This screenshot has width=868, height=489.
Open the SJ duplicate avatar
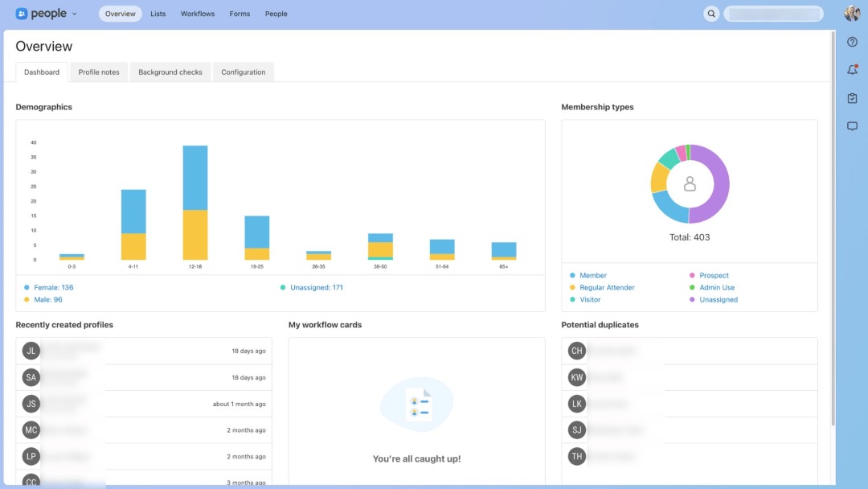coord(577,429)
